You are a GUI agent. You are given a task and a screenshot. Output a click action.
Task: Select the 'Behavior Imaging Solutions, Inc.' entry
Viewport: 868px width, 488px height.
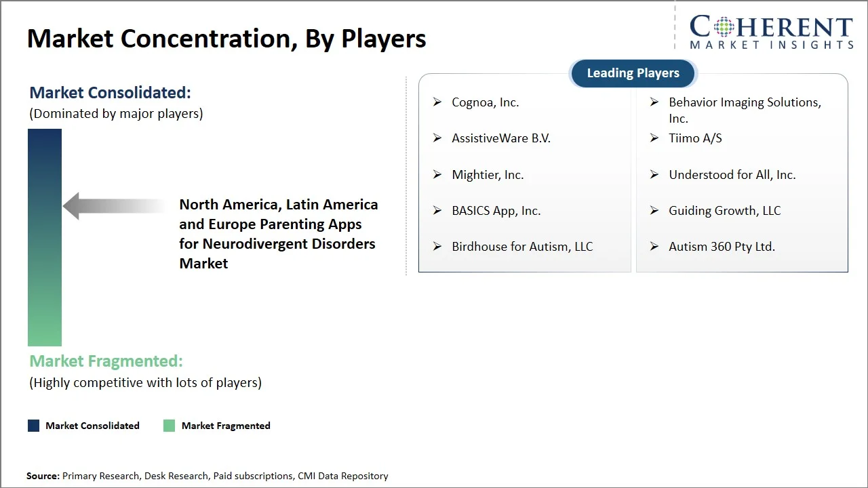tap(745, 110)
